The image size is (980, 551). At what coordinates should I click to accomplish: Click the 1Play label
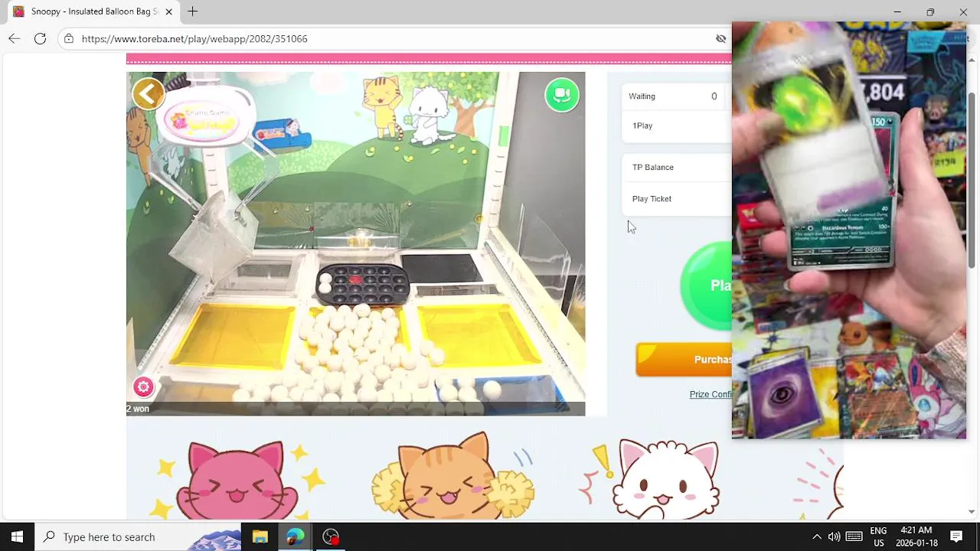click(642, 126)
